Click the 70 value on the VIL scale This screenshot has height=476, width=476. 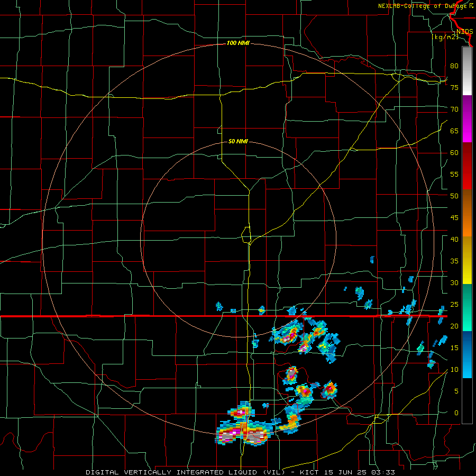[454, 109]
